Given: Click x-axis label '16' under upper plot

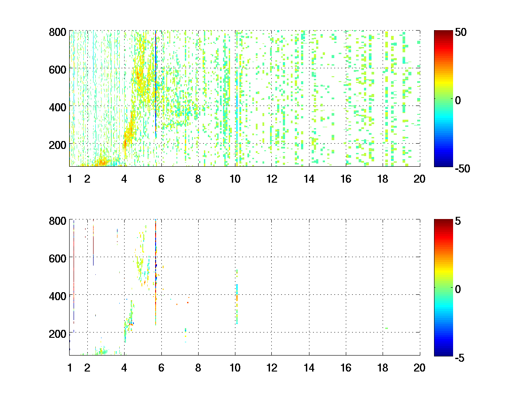Looking at the screenshot, I should [346, 179].
